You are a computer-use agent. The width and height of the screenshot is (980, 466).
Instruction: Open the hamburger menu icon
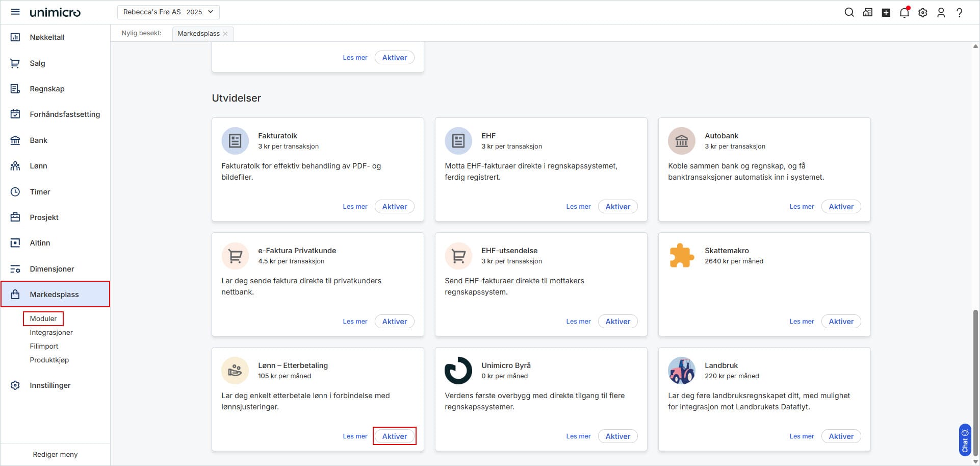(x=15, y=12)
